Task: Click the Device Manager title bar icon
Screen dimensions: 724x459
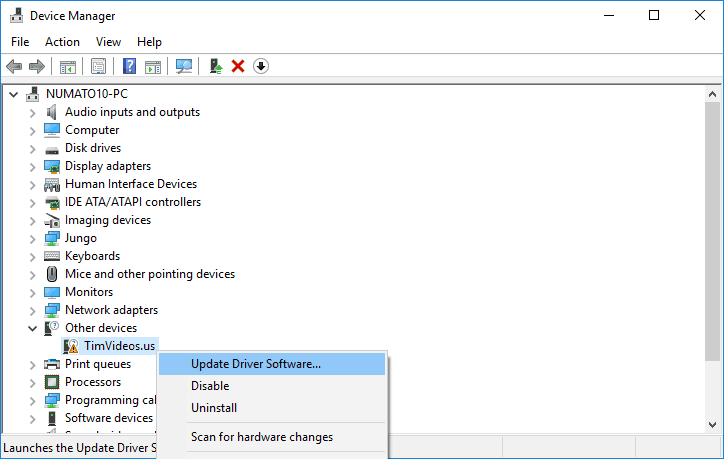Action: 16,16
